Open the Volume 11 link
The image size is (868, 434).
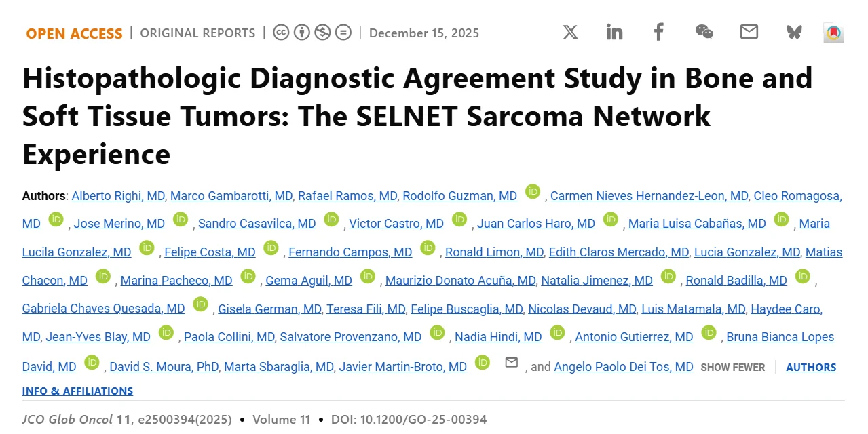(x=282, y=419)
